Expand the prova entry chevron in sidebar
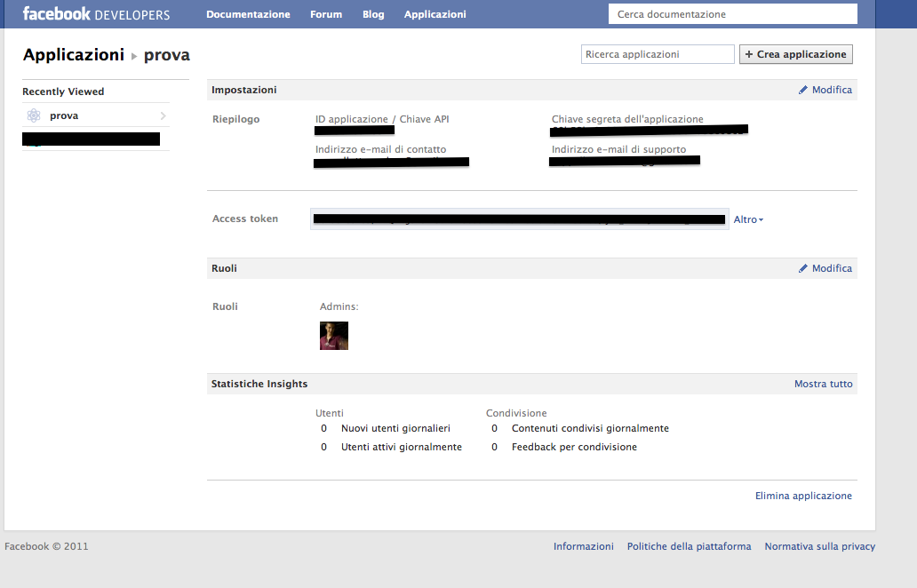This screenshot has height=588, width=917. point(163,115)
